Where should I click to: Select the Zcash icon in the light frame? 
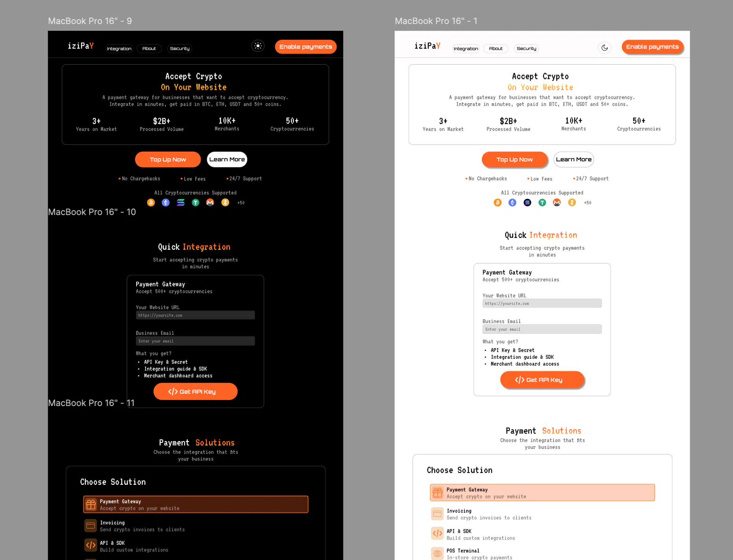[x=572, y=202]
